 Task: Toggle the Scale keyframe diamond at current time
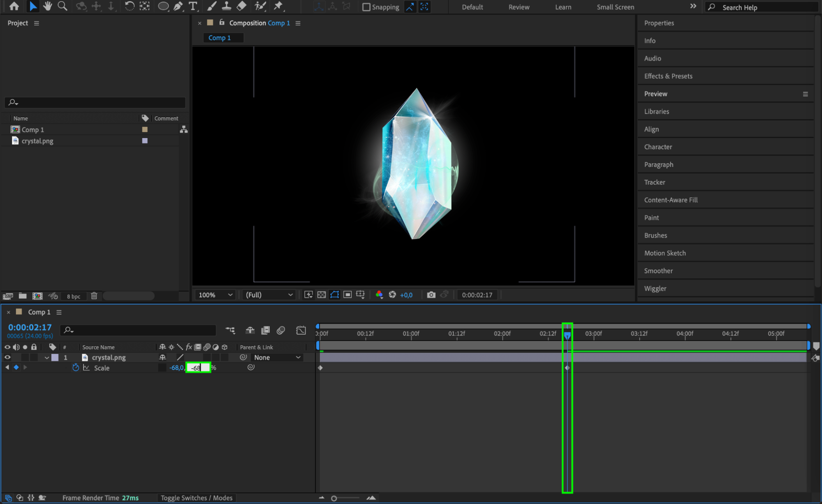coord(16,367)
